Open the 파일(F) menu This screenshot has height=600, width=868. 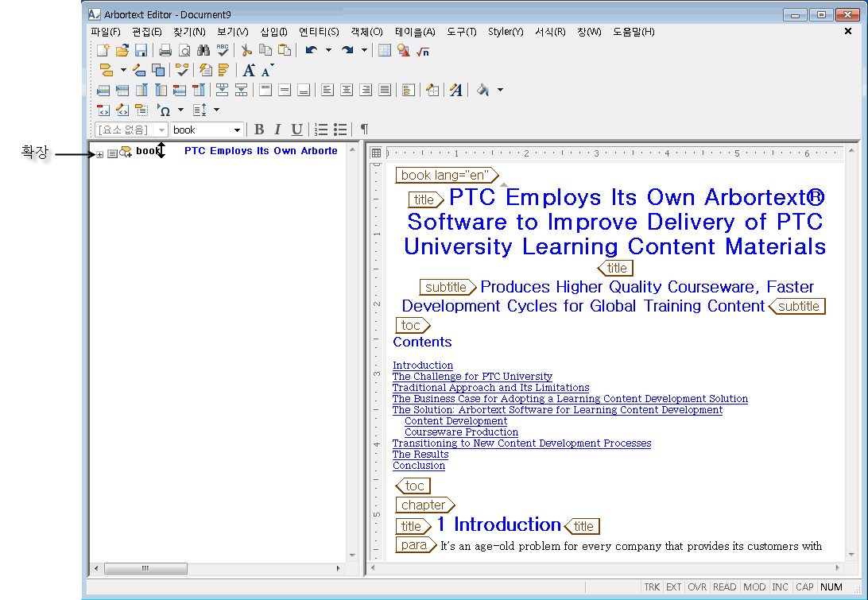point(105,32)
